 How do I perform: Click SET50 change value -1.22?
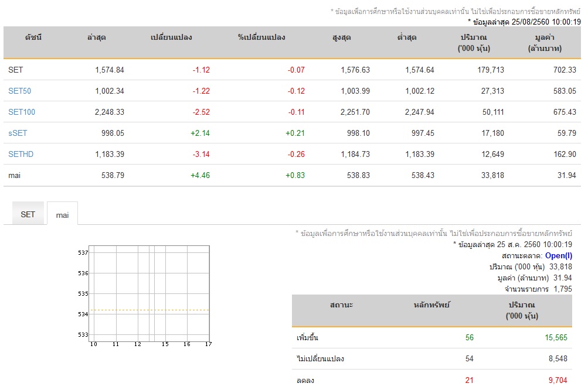tap(202, 91)
